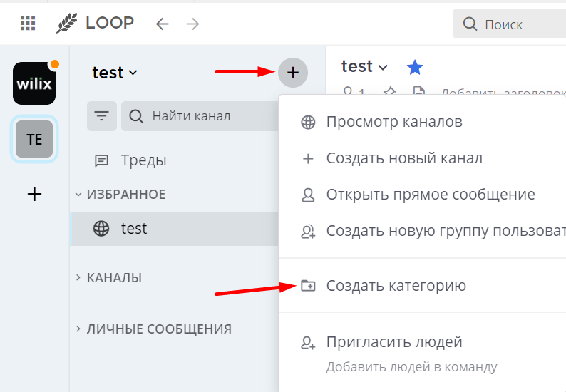Open the product switcher grid icon

[x=28, y=24]
